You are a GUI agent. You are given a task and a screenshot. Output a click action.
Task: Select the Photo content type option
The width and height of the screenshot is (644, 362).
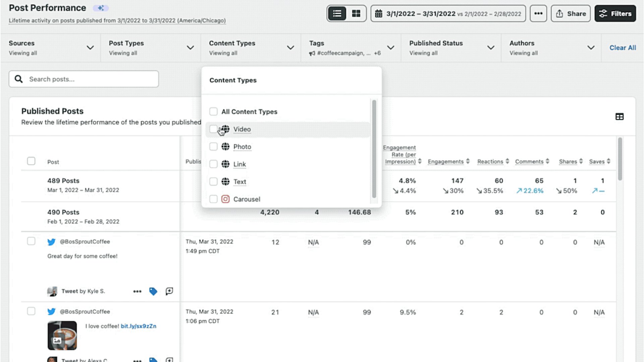point(242,147)
